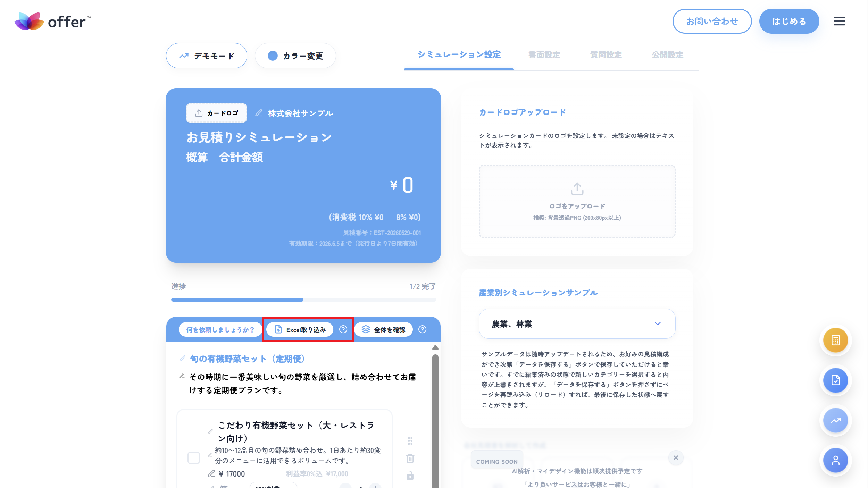
Task: Click the はじめる button
Action: (x=789, y=21)
